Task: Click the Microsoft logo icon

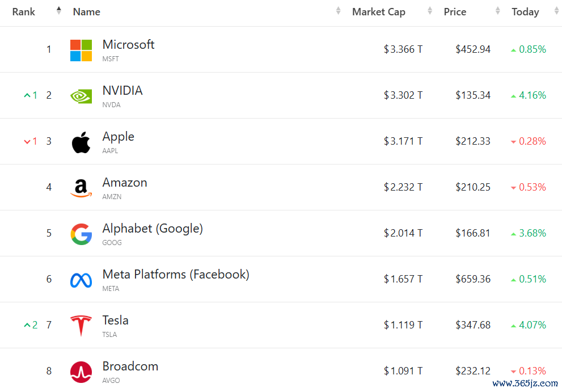Action: tap(81, 50)
